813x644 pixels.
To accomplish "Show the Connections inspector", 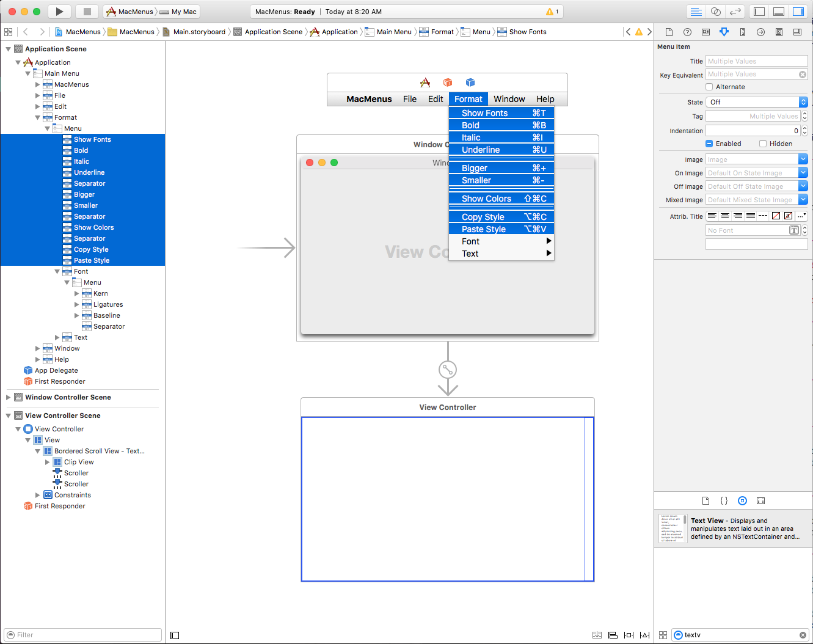I will coord(760,32).
